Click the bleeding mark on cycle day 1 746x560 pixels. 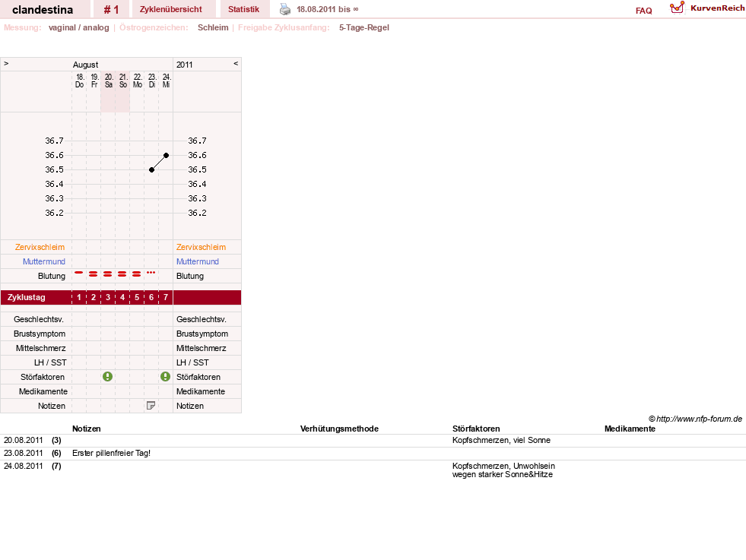pyautogui.click(x=79, y=273)
